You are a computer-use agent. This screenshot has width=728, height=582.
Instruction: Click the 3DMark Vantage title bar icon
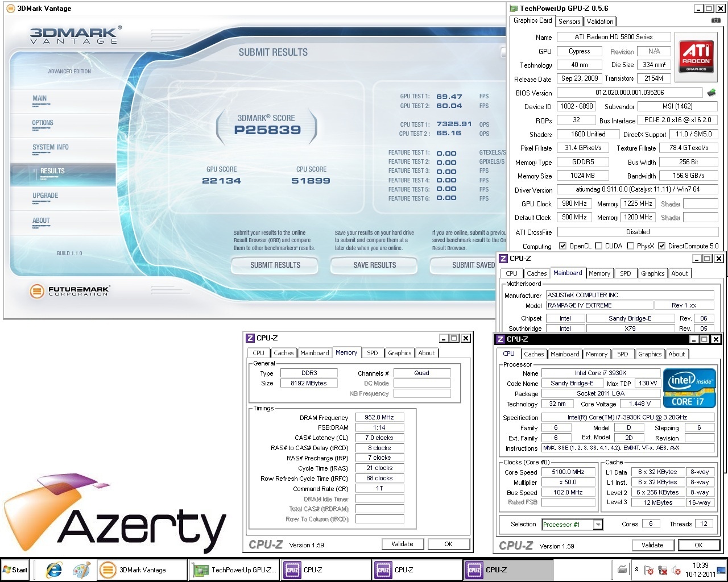coord(10,8)
